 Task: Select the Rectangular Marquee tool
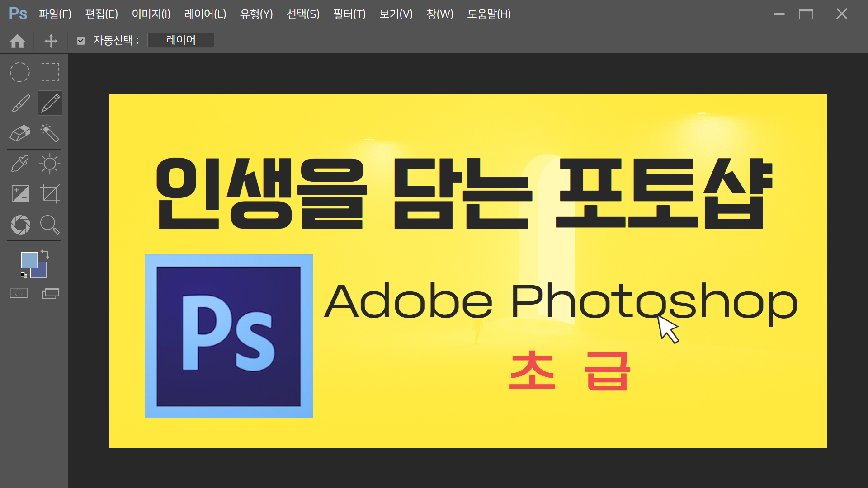[x=50, y=72]
